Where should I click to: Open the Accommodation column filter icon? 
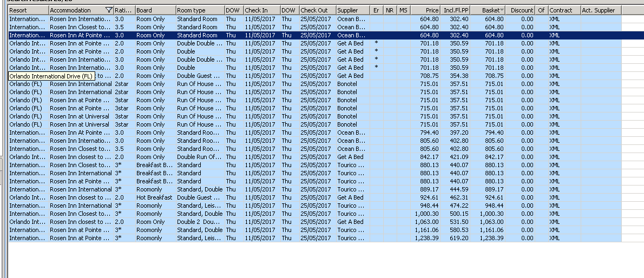(109, 10)
